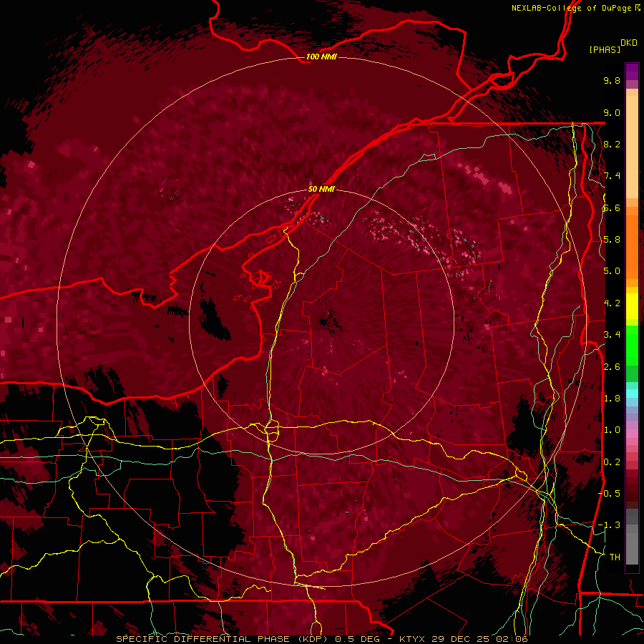Click the Specific Differential Phase caption text
This screenshot has width=644, height=644.
click(224, 639)
